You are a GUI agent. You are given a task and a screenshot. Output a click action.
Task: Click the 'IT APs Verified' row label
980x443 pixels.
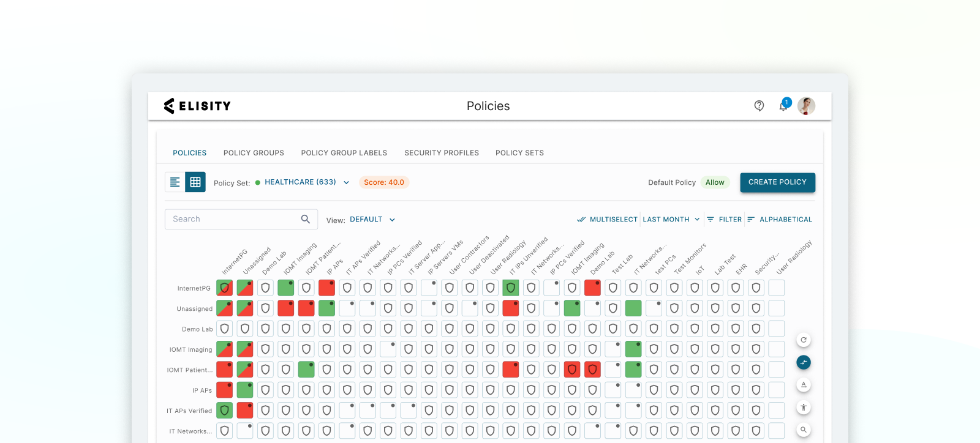[189, 411]
